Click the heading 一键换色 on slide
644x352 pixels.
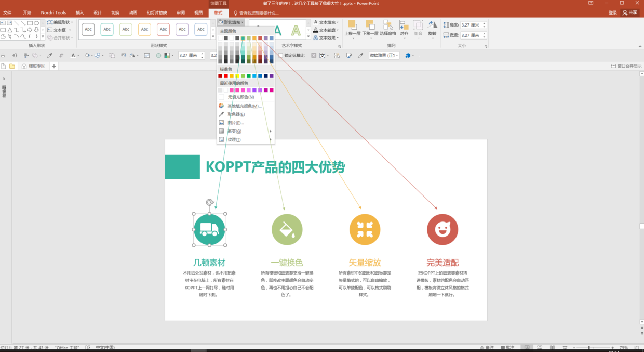point(287,263)
